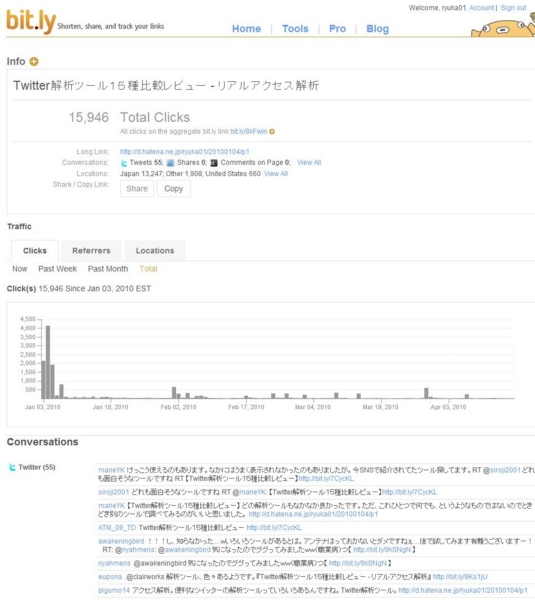Open the Pro navigation link
This screenshot has height=600, width=535.
pyautogui.click(x=337, y=29)
